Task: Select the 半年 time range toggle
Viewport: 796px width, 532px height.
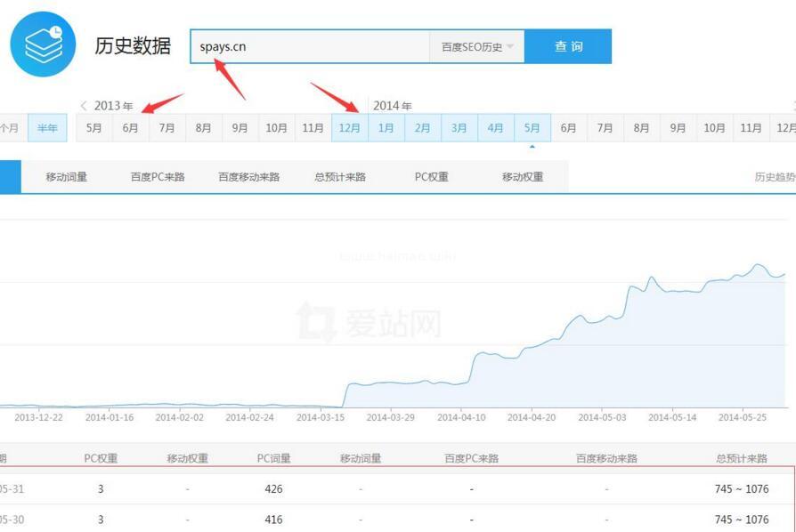Action: [47, 128]
